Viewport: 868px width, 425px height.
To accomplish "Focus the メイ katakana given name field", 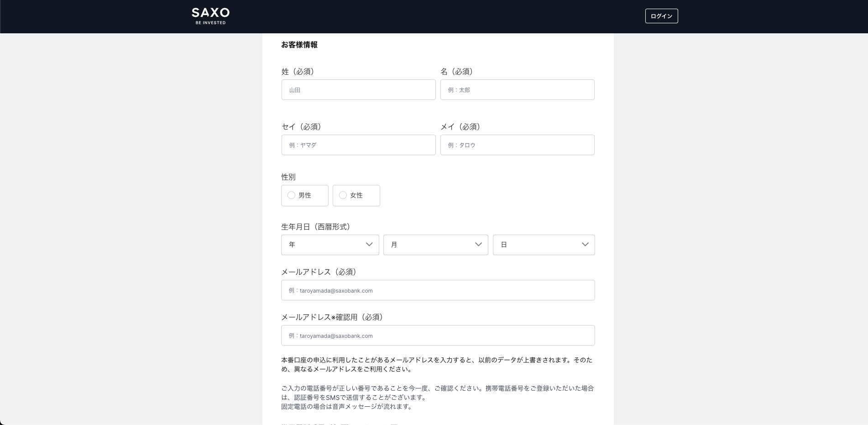I will pyautogui.click(x=517, y=145).
